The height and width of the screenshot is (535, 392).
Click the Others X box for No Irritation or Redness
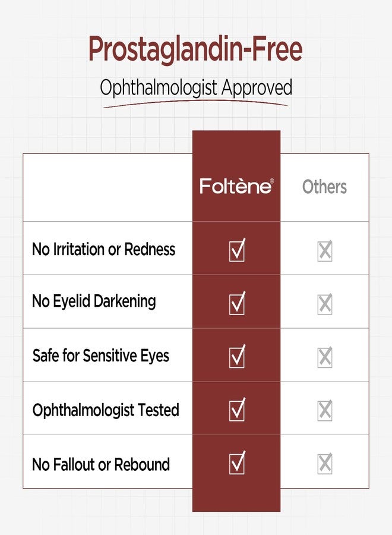(325, 251)
